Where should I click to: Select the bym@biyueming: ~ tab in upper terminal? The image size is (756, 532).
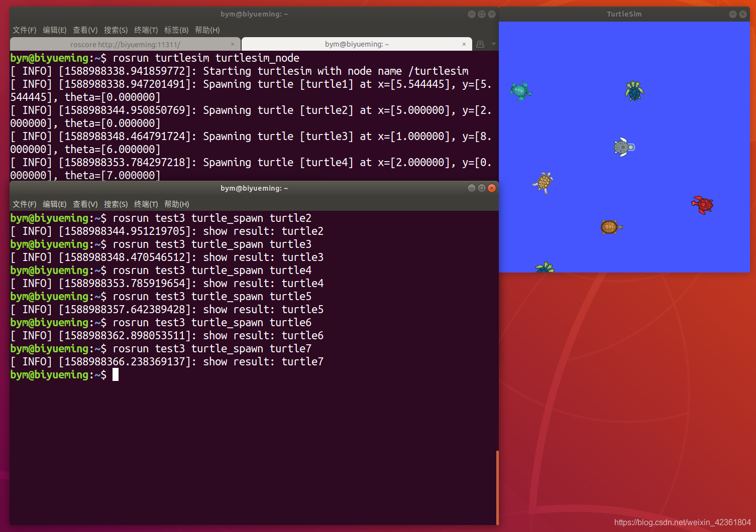[x=357, y=44]
